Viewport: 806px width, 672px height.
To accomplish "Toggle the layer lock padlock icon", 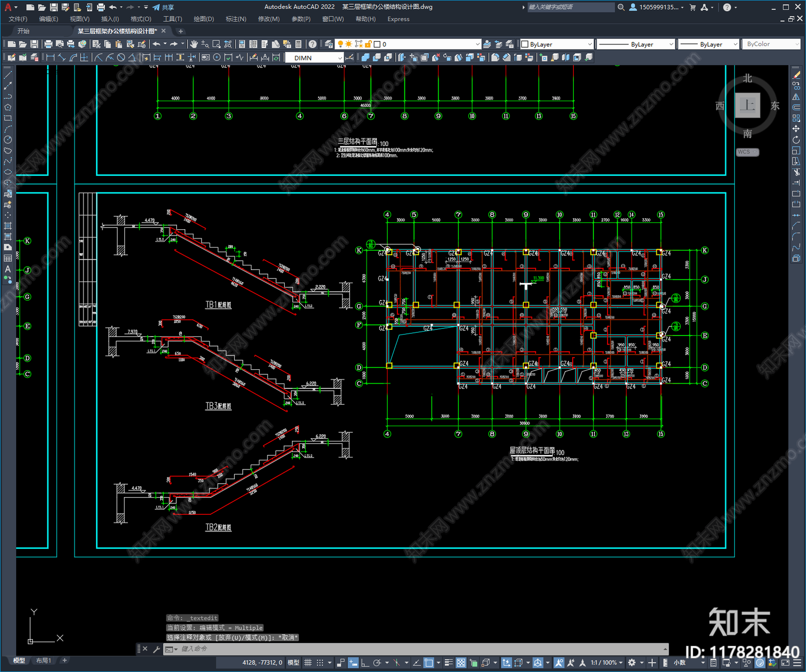I will (x=368, y=44).
